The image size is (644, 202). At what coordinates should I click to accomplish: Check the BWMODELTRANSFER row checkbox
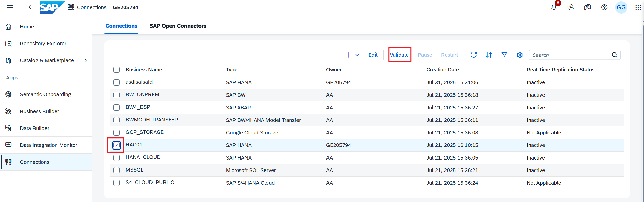coord(116,120)
